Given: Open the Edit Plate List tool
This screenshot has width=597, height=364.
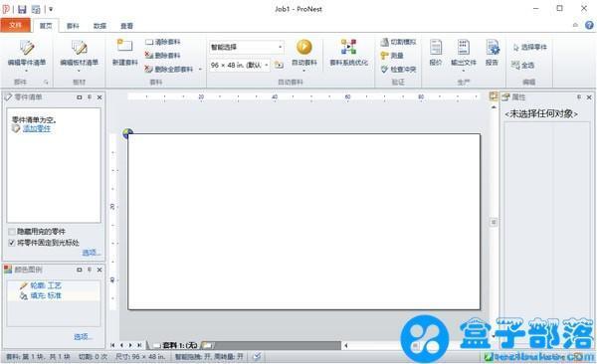Looking at the screenshot, I should [80, 53].
